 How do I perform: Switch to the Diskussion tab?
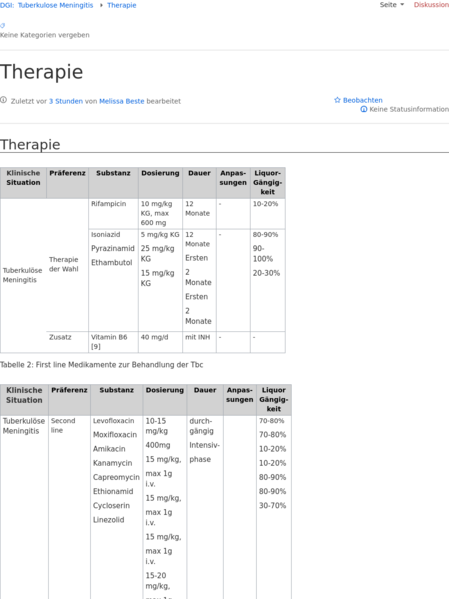click(x=431, y=5)
